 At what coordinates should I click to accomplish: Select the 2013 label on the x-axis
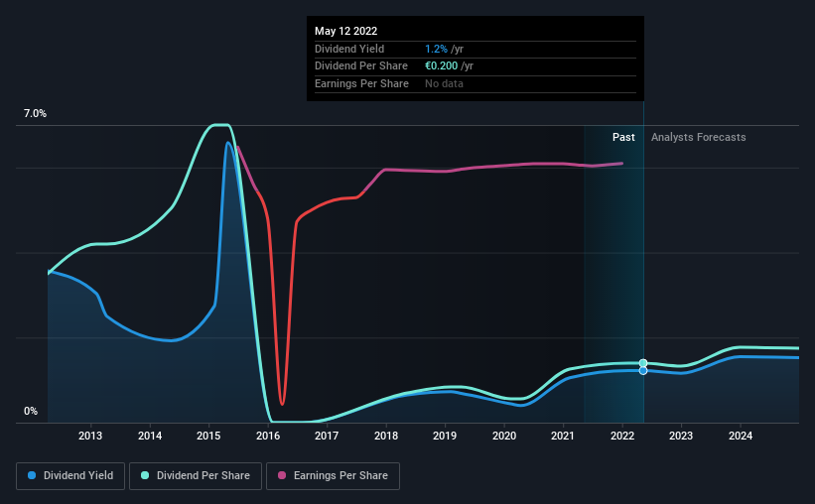click(x=90, y=436)
